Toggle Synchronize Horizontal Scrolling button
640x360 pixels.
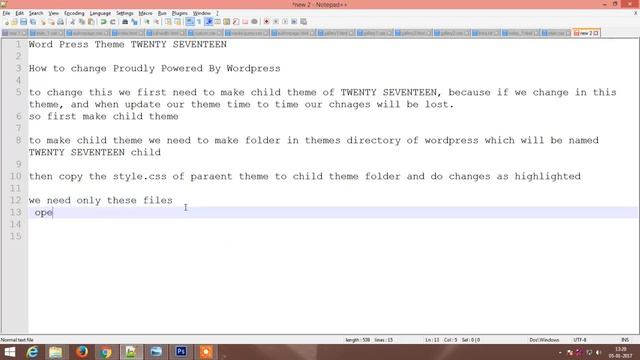(177, 22)
